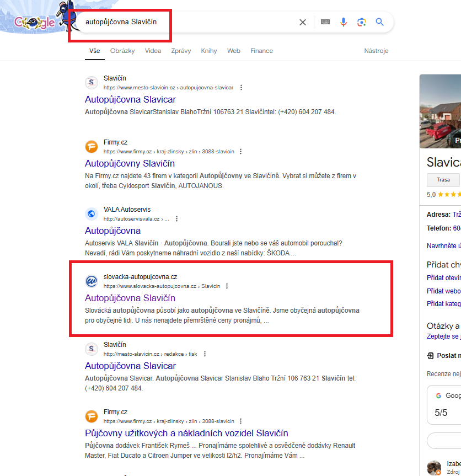Image resolution: width=461 pixels, height=476 pixels.
Task: Switch to the Obrázky tab
Action: pyautogui.click(x=122, y=51)
